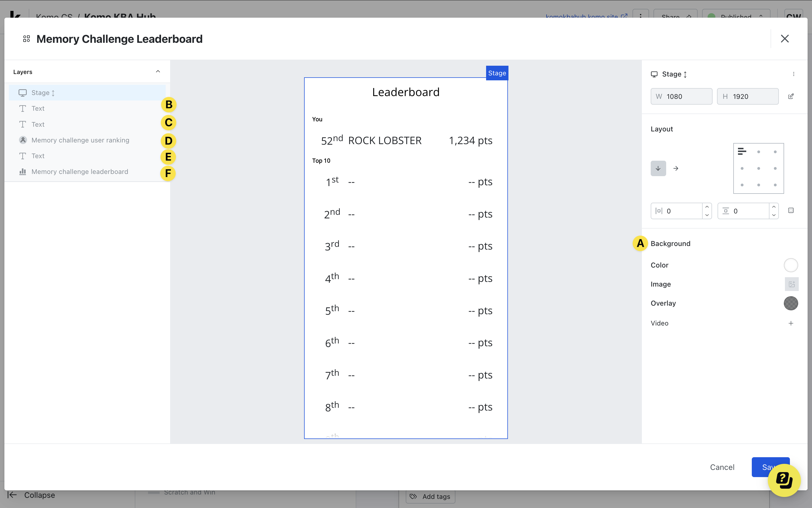812x508 pixels.
Task: Select center alignment in the alignment grid
Action: tap(759, 168)
